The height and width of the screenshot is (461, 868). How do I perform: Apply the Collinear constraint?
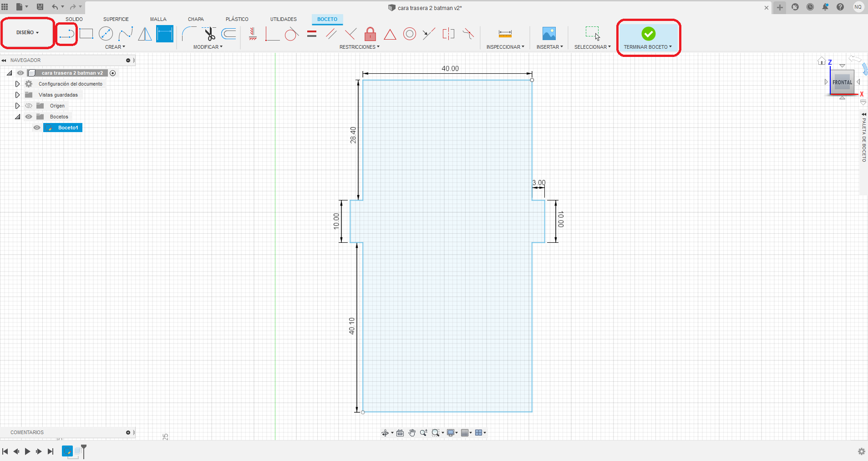tap(429, 34)
